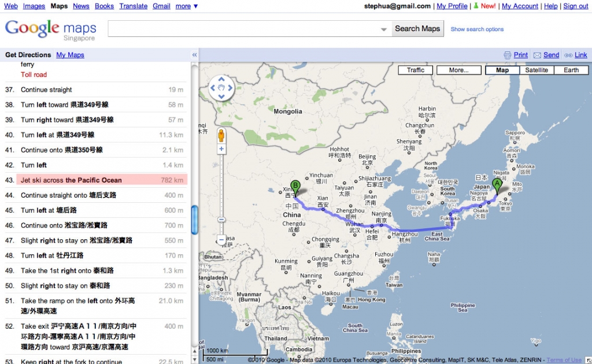Image resolution: width=592 pixels, height=364 pixels.
Task: Zoom out with the minus button
Action: (221, 240)
